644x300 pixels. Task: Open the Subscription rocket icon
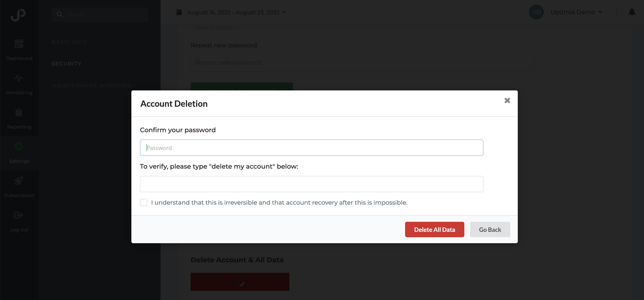coord(19,181)
